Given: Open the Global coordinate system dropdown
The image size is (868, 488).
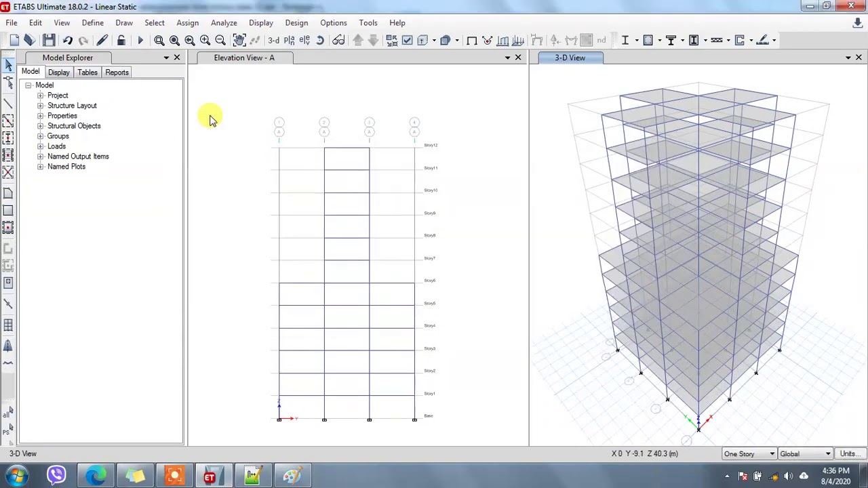Looking at the screenshot, I should pos(805,454).
